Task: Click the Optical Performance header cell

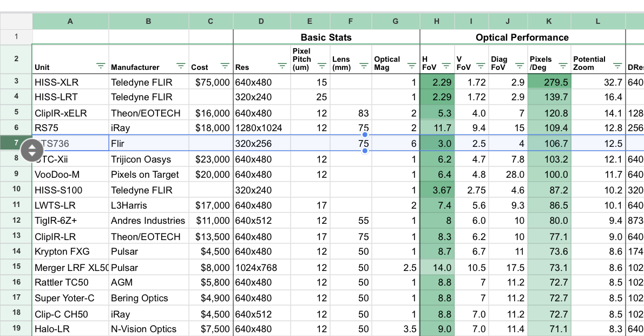Action: 522,37
